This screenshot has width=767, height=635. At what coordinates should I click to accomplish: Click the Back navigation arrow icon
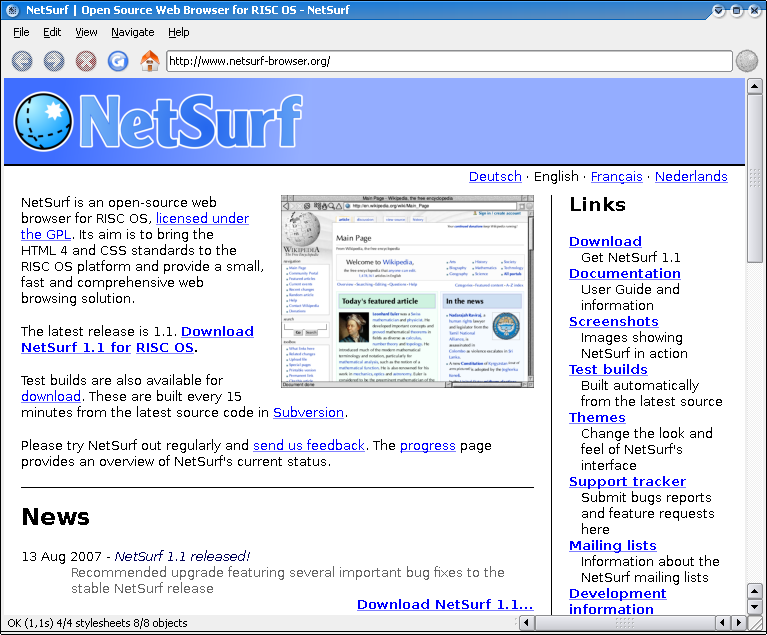click(x=22, y=61)
